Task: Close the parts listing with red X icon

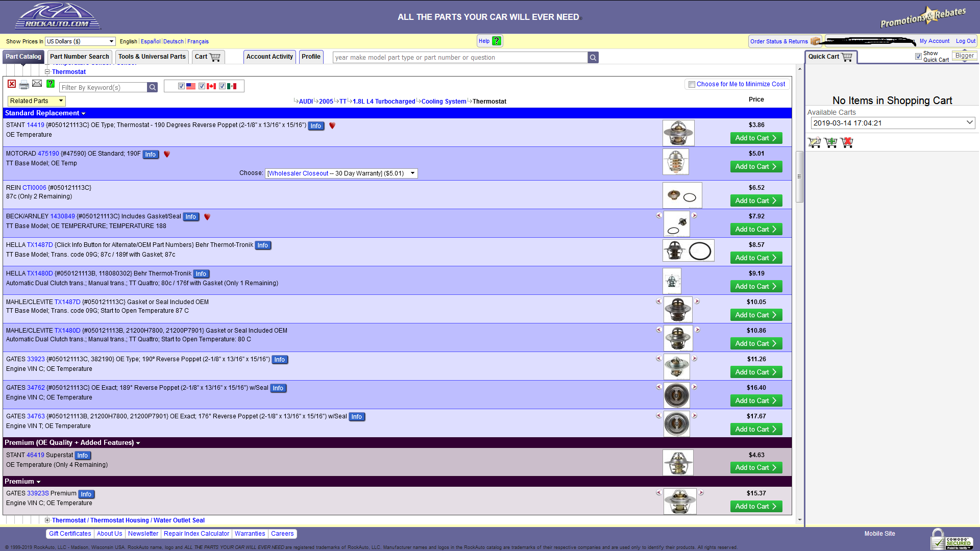Action: coord(12,84)
